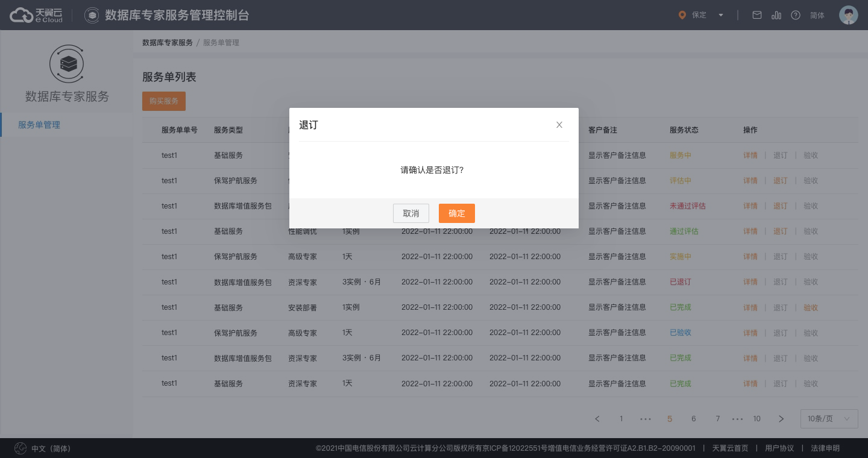Switch language via 简体 in top bar
868x458 pixels.
click(817, 15)
